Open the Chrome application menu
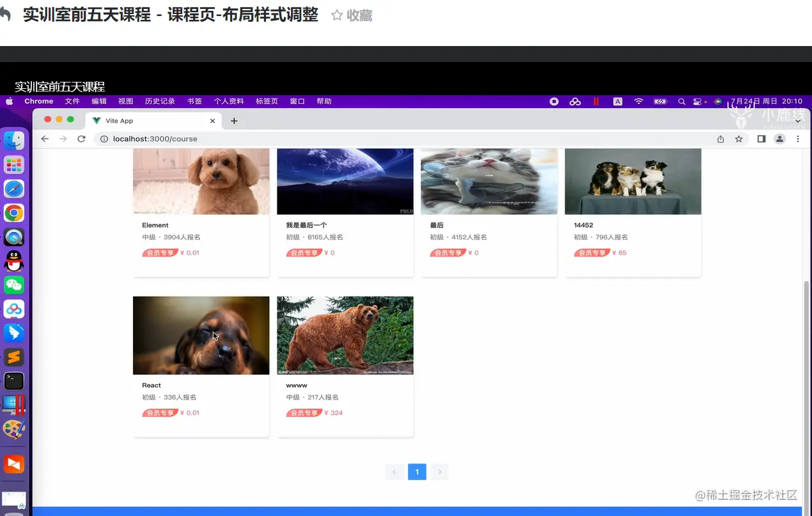The height and width of the screenshot is (516, 812). 39,101
